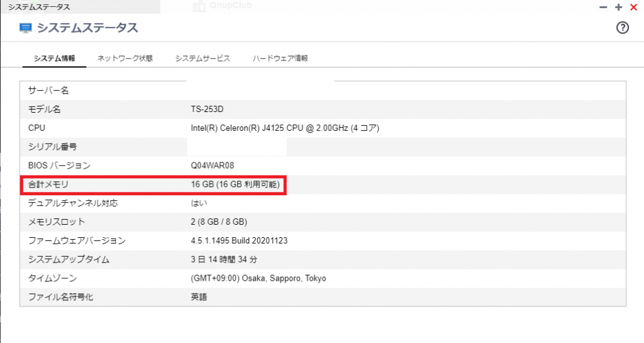Click the System Status monitor icon

[x=25, y=28]
